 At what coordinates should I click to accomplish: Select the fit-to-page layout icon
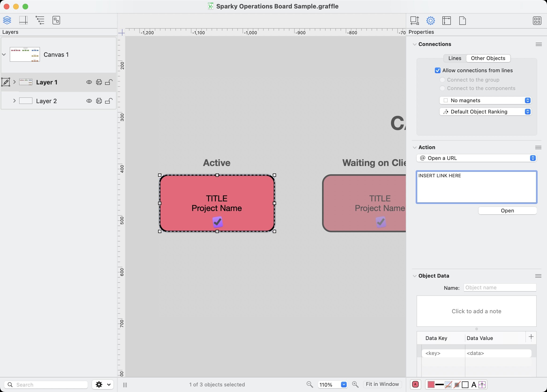[x=447, y=20]
